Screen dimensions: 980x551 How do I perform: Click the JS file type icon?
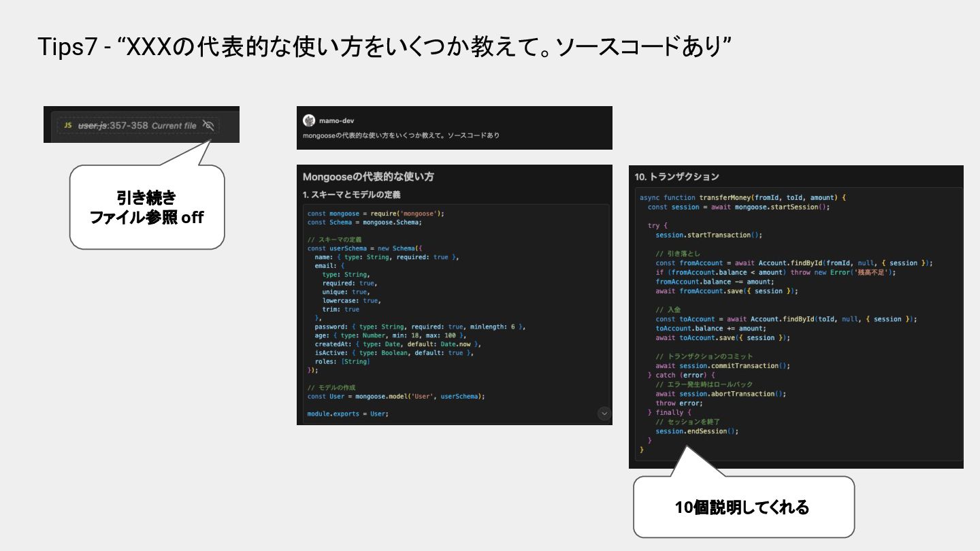(x=67, y=126)
